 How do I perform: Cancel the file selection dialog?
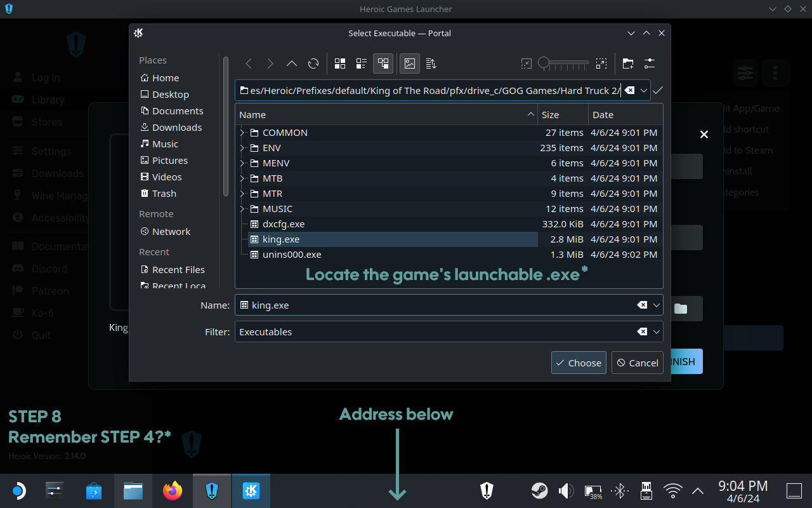coord(638,363)
